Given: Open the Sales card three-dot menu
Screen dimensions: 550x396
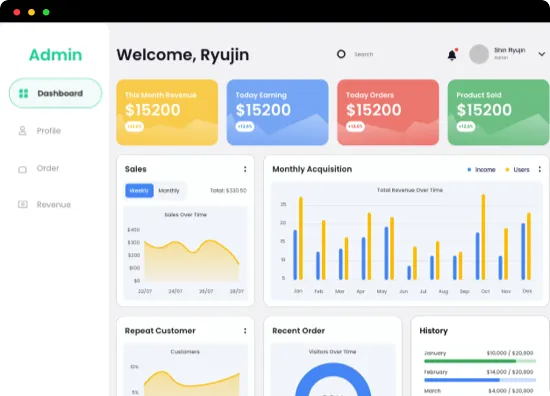Looking at the screenshot, I should coord(245,169).
